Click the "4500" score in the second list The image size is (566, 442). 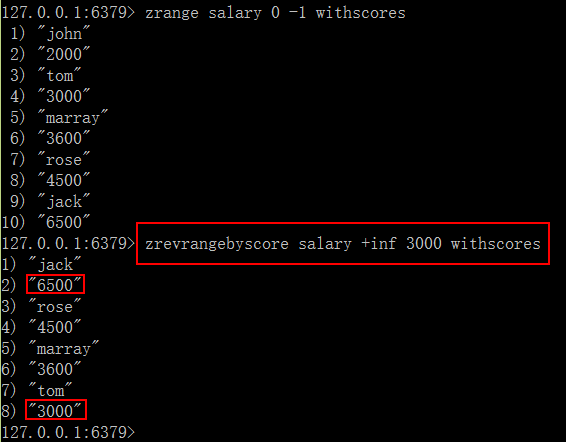tap(55, 327)
